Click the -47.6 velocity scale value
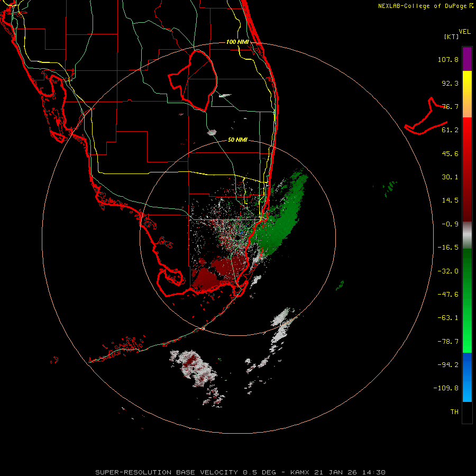The height and width of the screenshot is (476, 476). click(x=448, y=295)
